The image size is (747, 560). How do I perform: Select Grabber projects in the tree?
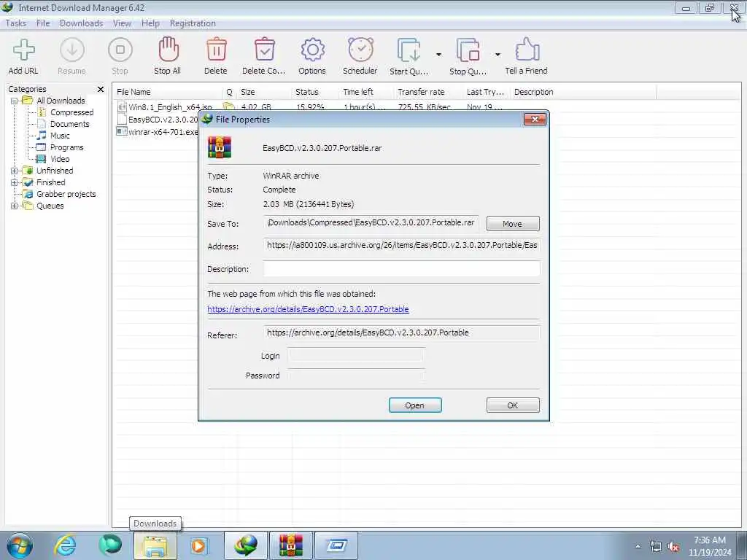[66, 194]
